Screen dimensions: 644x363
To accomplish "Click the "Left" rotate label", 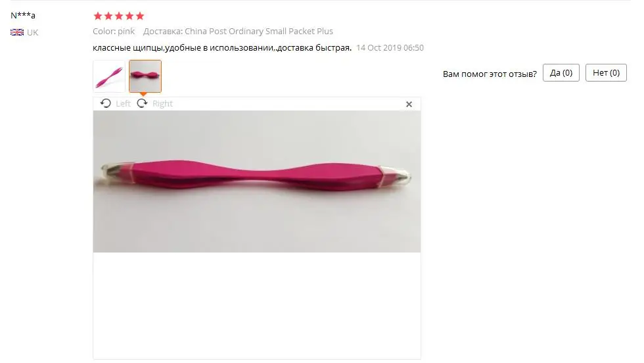I will [x=123, y=104].
